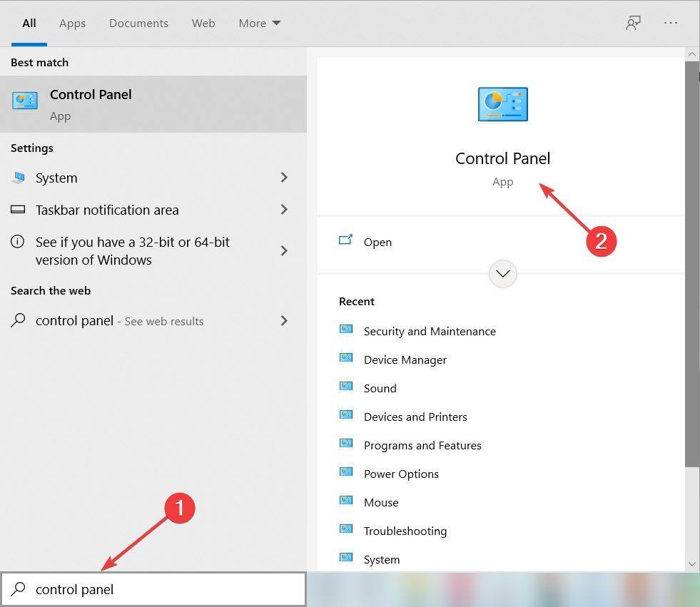This screenshot has width=700, height=607.
Task: Click the Troubleshooting item icon
Action: pos(346,529)
